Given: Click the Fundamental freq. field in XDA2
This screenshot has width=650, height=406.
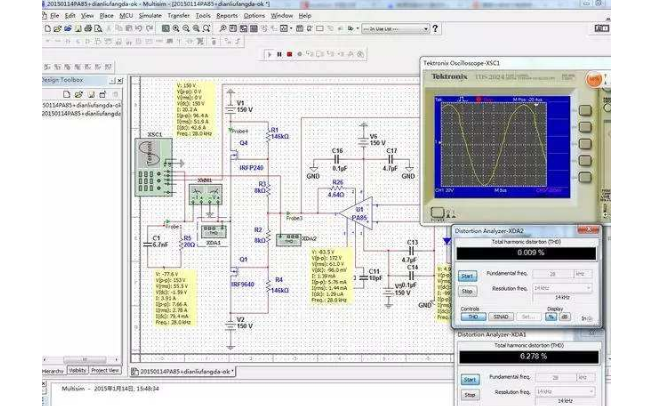Looking at the screenshot, I should (550, 271).
